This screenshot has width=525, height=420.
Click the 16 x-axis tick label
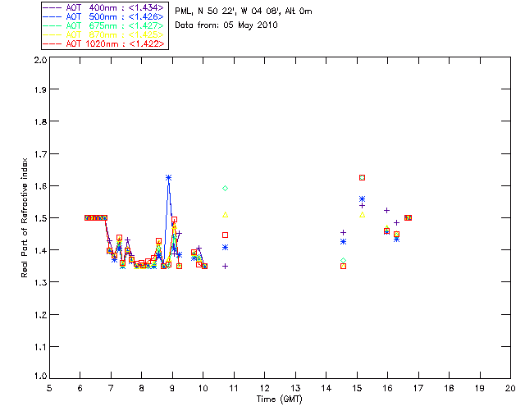tap(387, 388)
